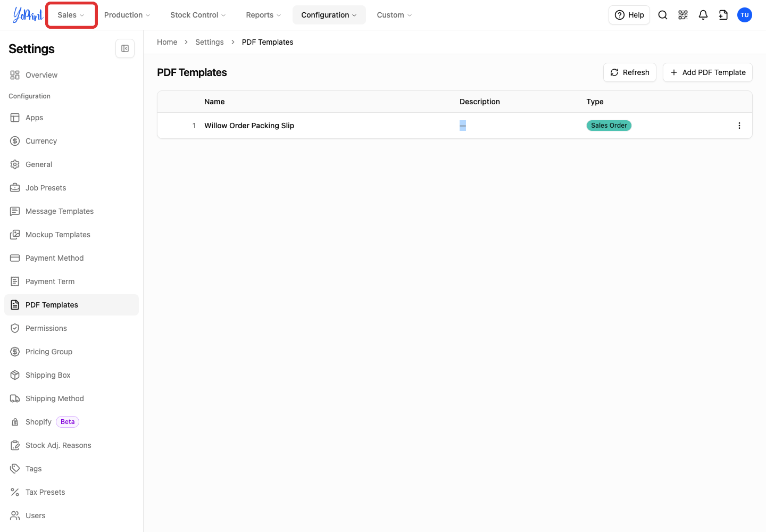Click the Sales Order type badge
This screenshot has width=766, height=532.
click(x=609, y=126)
